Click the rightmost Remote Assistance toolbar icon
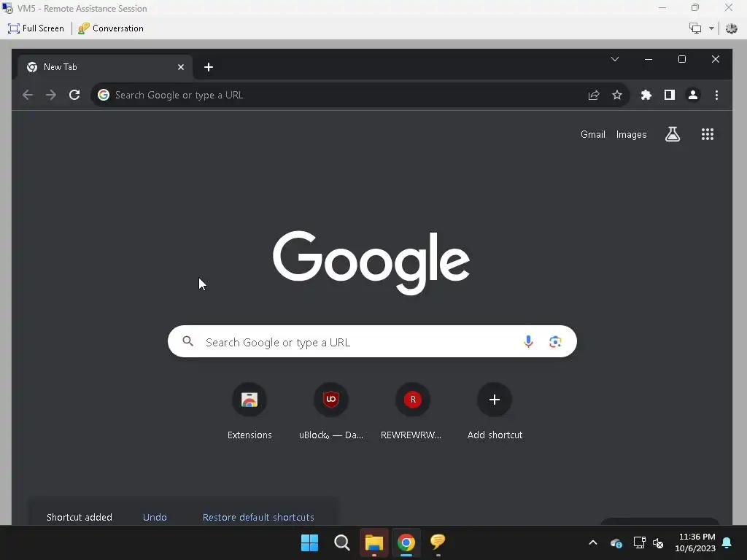747x560 pixels. (x=731, y=28)
